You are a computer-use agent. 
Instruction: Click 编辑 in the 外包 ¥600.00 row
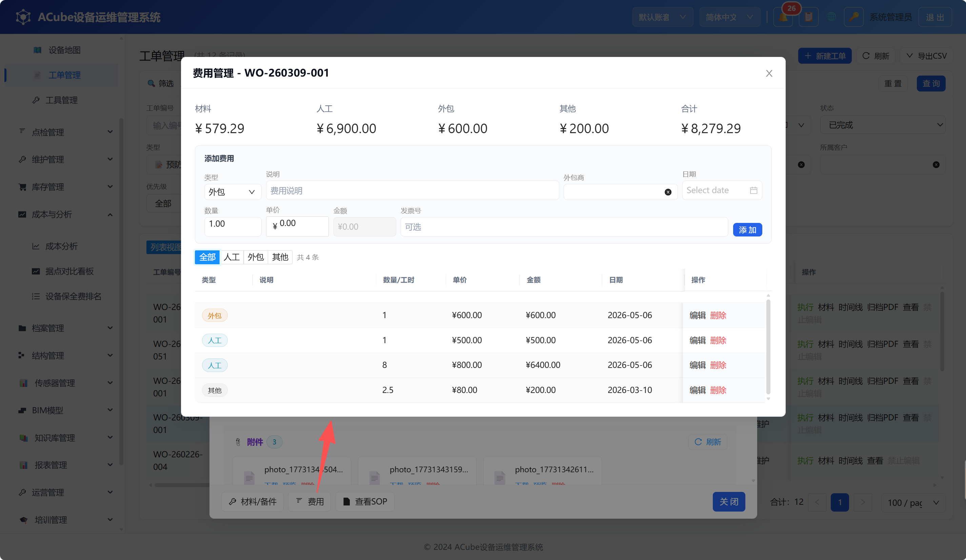click(697, 315)
